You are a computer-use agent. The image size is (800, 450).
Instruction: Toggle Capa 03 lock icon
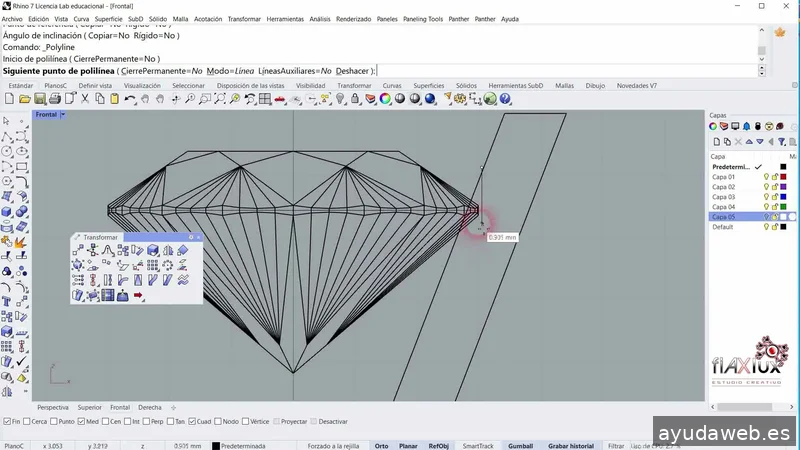tap(774, 196)
